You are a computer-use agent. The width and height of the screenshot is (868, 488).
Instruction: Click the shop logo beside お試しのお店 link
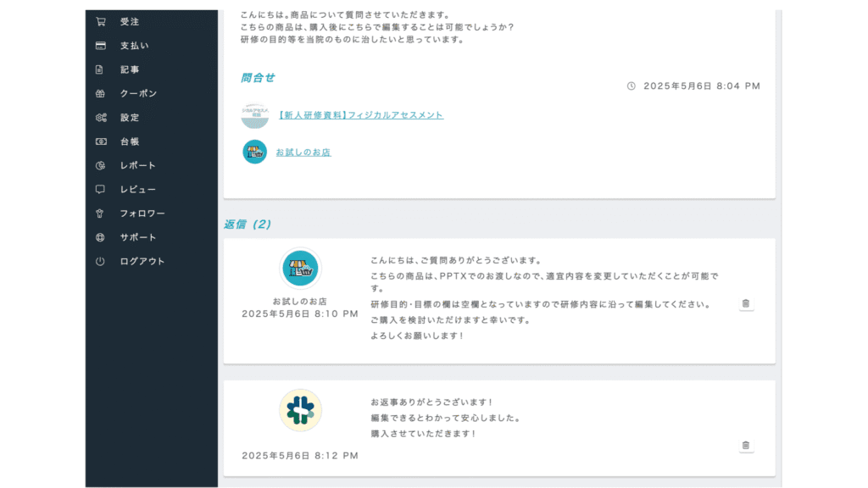(254, 152)
